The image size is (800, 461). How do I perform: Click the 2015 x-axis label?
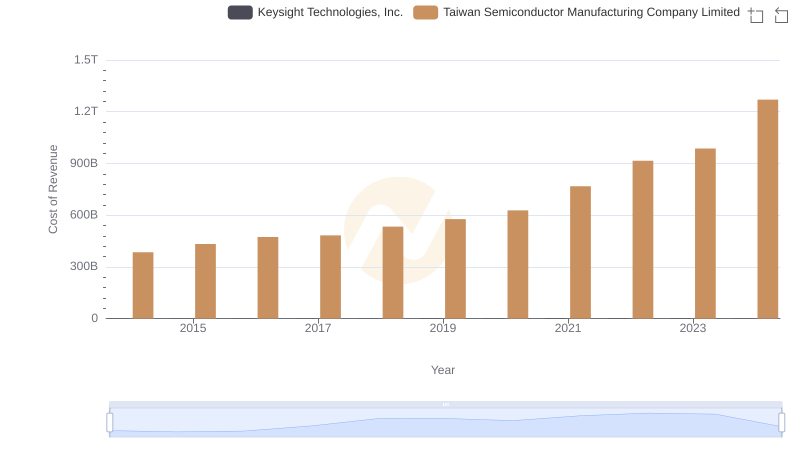point(193,328)
